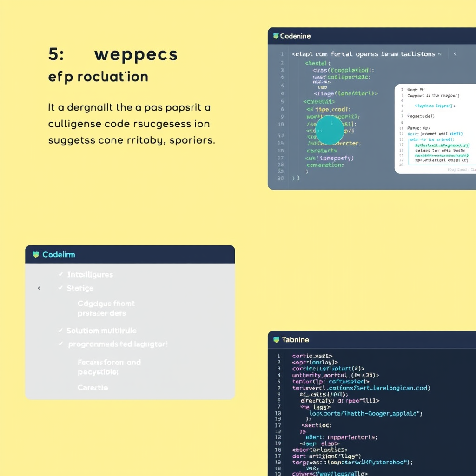Select the "Codeiim" panel title

[x=59, y=254]
